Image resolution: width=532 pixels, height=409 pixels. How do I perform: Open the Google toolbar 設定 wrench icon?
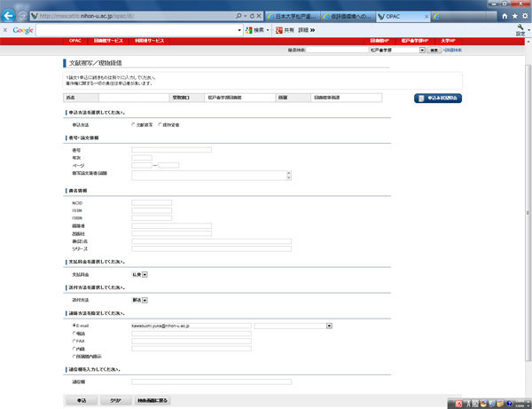520,29
